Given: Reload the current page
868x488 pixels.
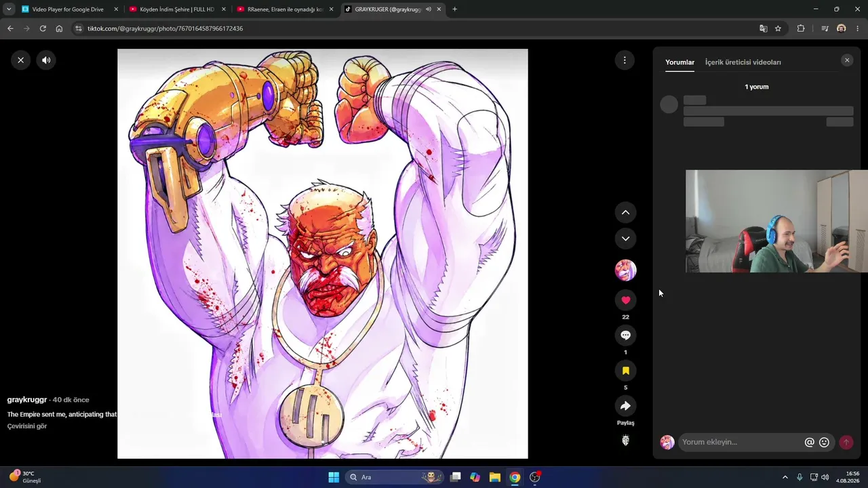Looking at the screenshot, I should 43,28.
